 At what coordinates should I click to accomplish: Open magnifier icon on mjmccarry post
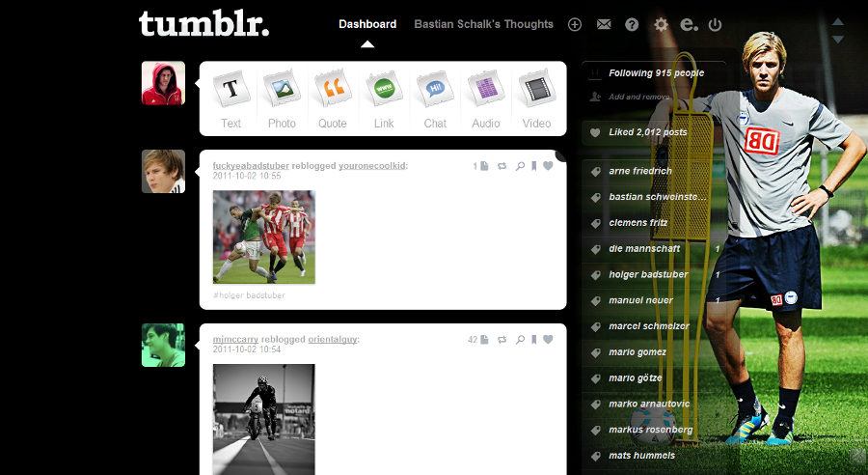coord(520,339)
